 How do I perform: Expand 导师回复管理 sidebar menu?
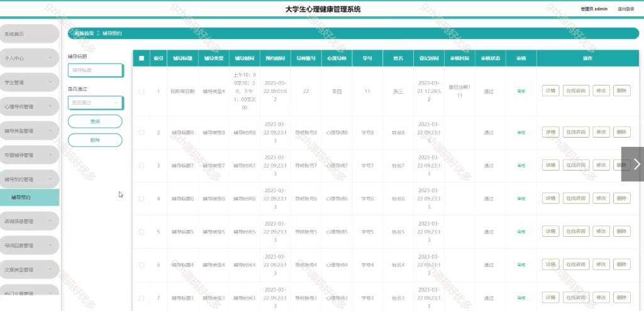[30, 246]
